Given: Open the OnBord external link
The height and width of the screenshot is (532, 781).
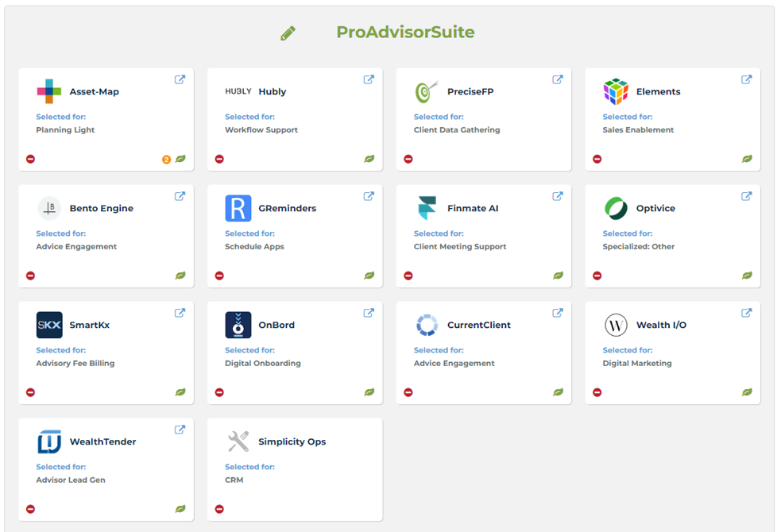Looking at the screenshot, I should point(369,312).
